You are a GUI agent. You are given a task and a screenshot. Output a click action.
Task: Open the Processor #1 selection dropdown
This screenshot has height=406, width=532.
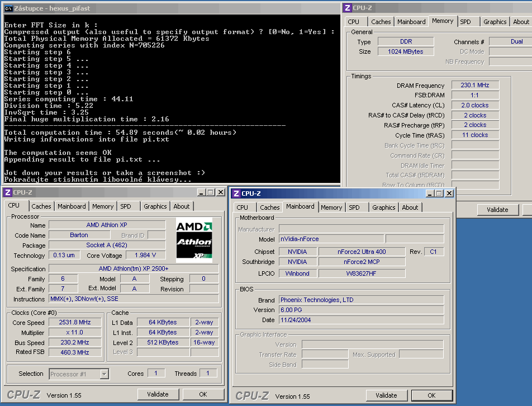point(104,374)
